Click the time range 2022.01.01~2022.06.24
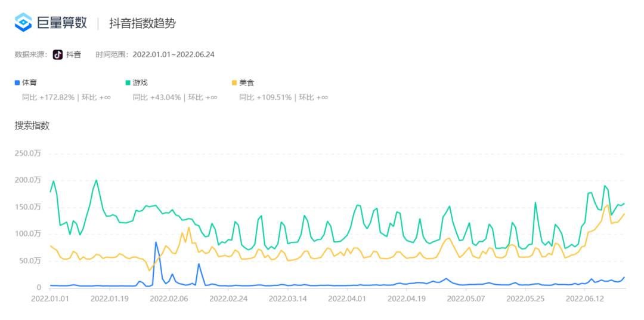This screenshot has height=320, width=644. tap(174, 55)
